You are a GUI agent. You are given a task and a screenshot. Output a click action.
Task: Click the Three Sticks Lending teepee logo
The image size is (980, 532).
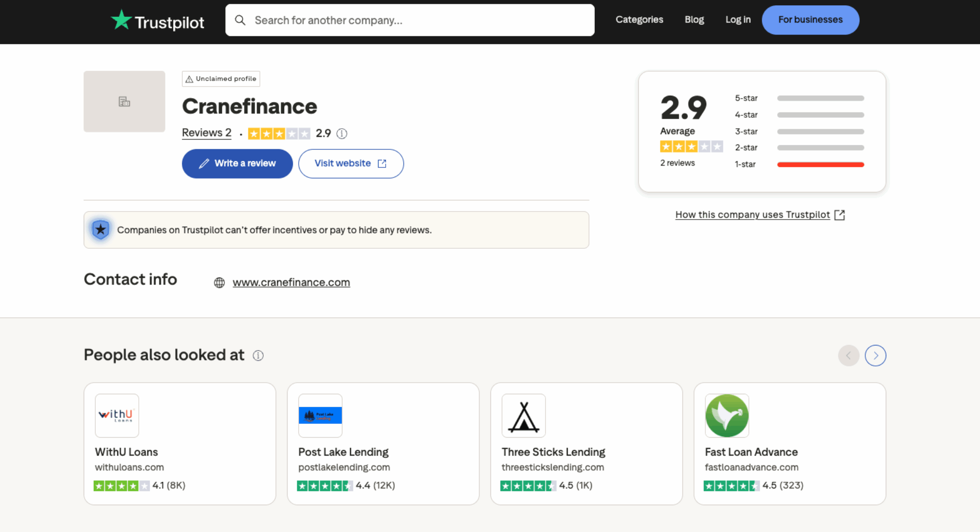[523, 416]
